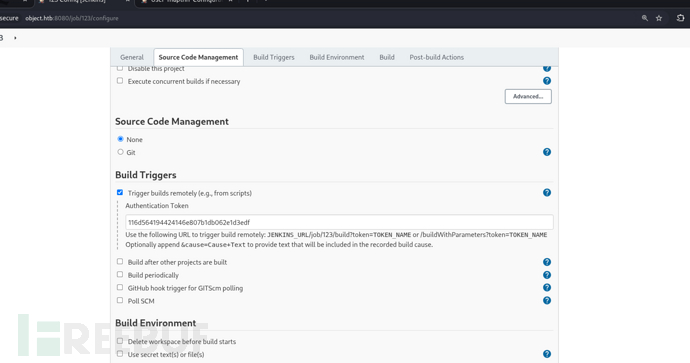The image size is (690, 363).
Task: Jump to the Build Environment tab
Action: tap(337, 57)
